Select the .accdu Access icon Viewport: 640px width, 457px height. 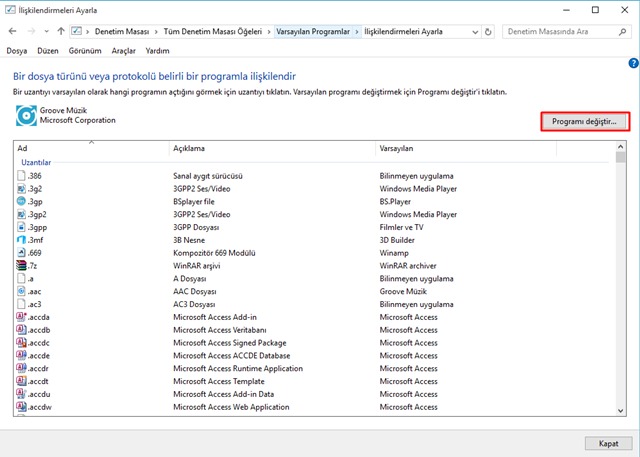(21, 394)
